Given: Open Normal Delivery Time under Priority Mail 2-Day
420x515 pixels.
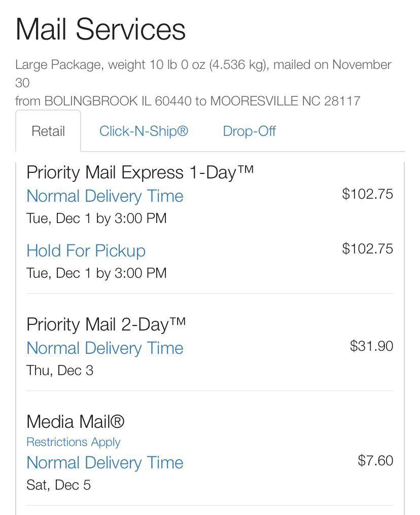Looking at the screenshot, I should 105,348.
